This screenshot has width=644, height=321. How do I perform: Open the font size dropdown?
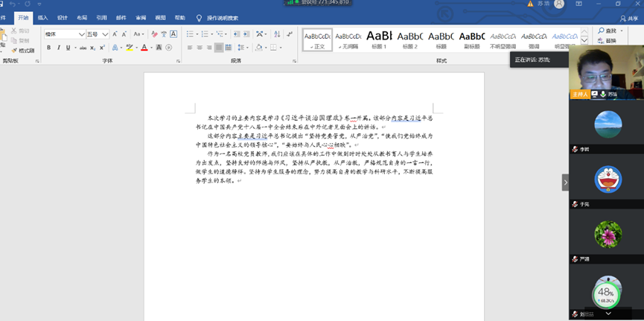tap(106, 34)
